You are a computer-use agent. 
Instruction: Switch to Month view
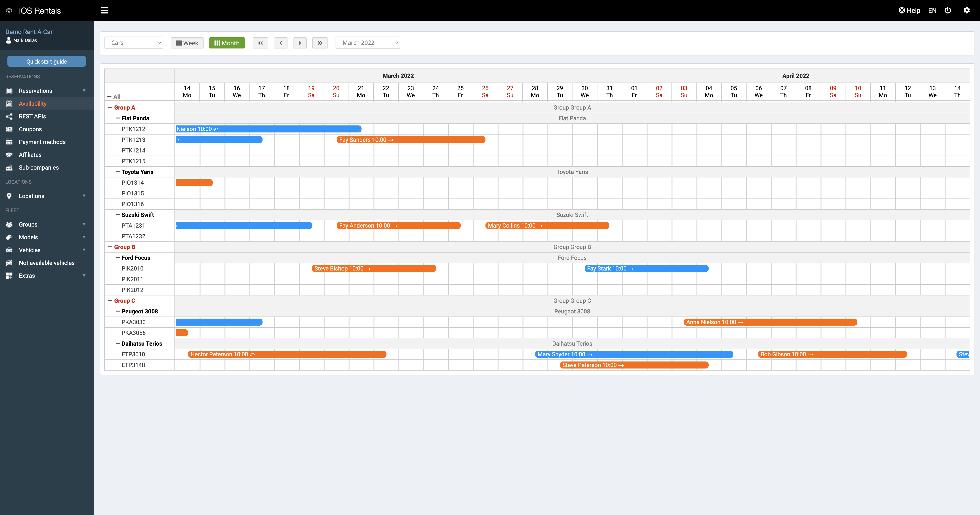click(x=227, y=43)
